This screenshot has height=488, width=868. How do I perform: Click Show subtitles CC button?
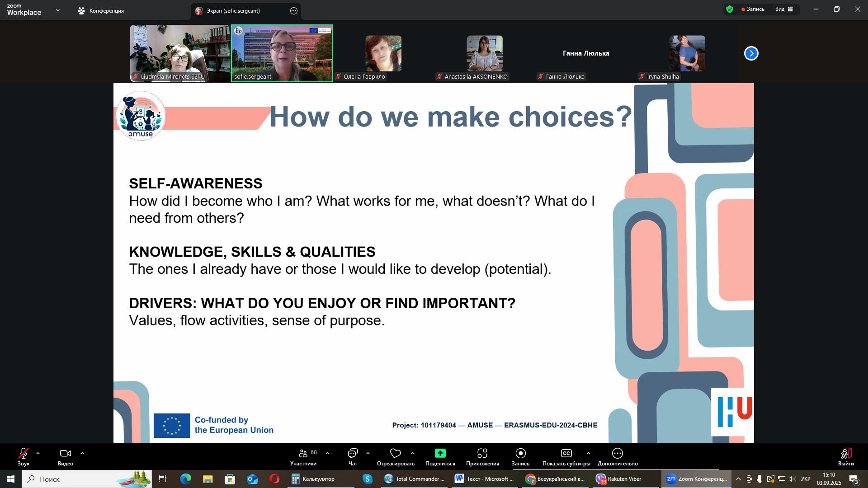566,453
